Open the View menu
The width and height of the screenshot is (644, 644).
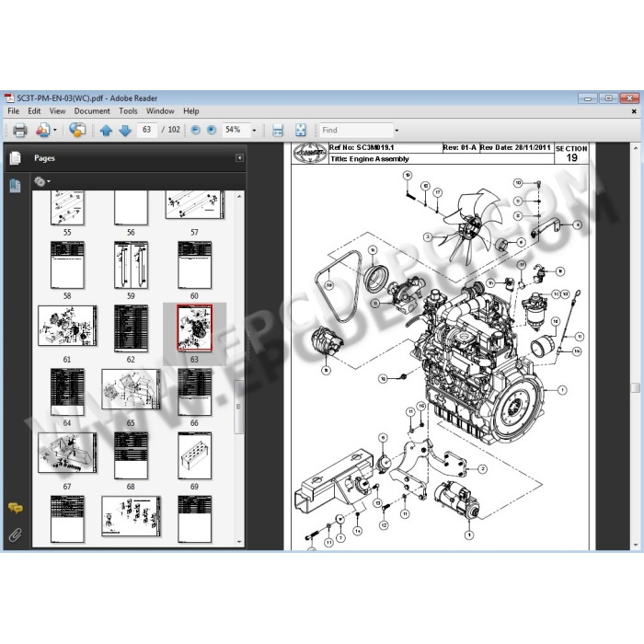(x=57, y=111)
